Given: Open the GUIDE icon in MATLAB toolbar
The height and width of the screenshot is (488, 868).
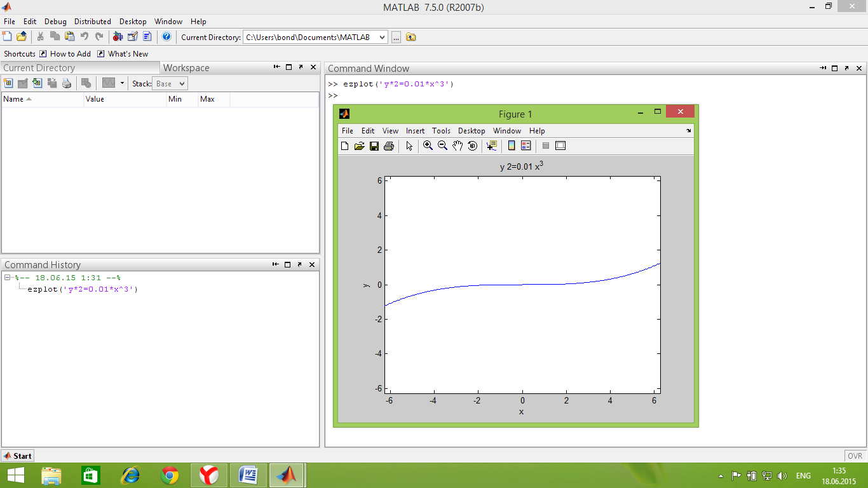Looking at the screenshot, I should coord(133,37).
